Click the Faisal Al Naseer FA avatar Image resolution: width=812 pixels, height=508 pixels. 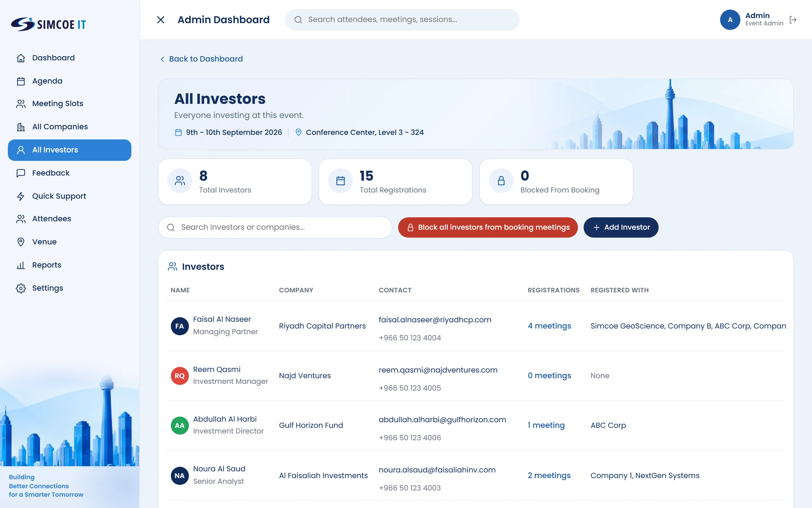(x=180, y=326)
